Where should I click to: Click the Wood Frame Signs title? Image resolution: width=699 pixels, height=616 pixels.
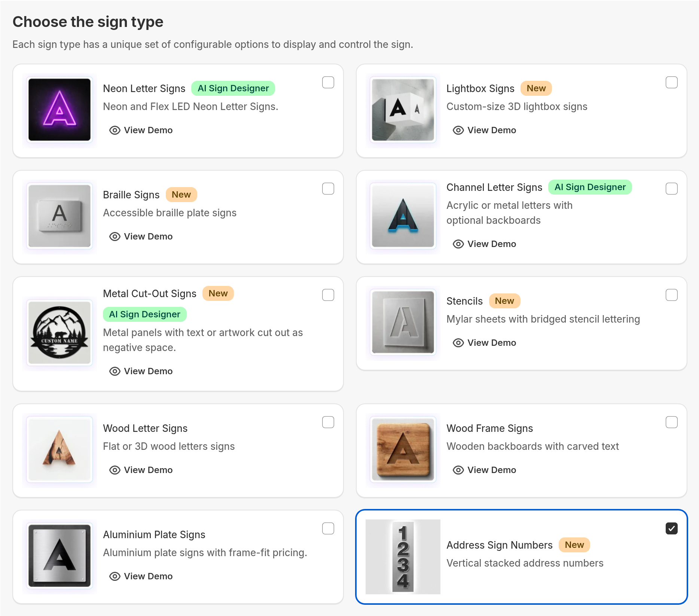(x=489, y=428)
